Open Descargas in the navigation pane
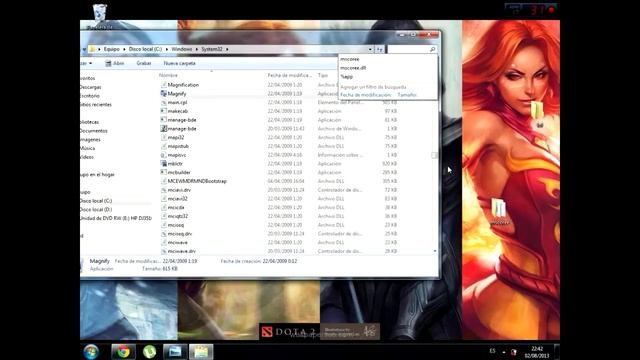 [x=90, y=87]
